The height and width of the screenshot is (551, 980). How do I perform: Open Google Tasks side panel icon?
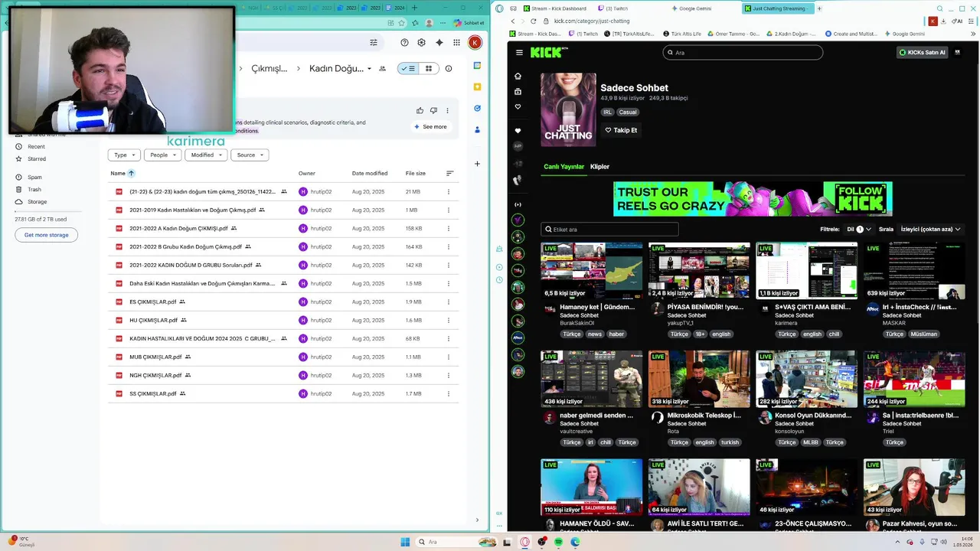tap(477, 109)
